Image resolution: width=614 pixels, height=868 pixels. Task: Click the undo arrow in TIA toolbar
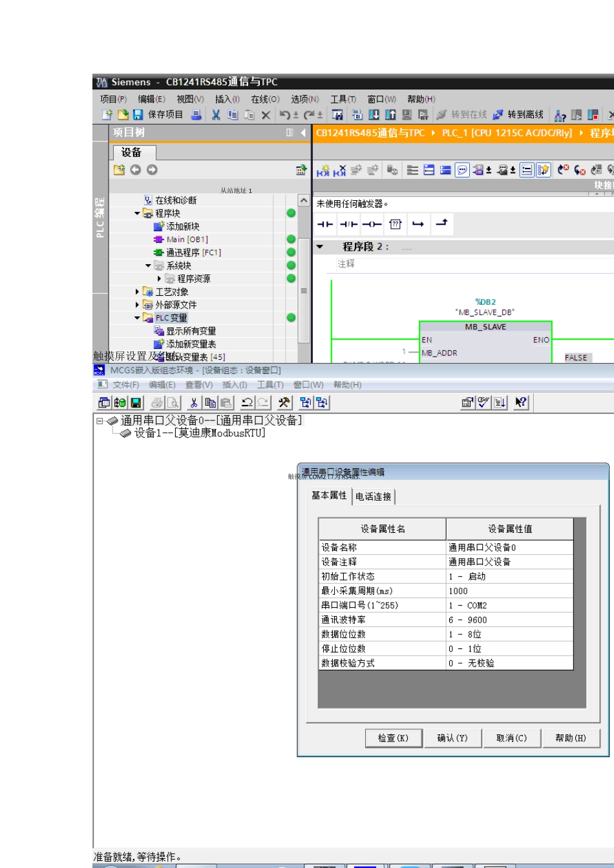tap(284, 115)
